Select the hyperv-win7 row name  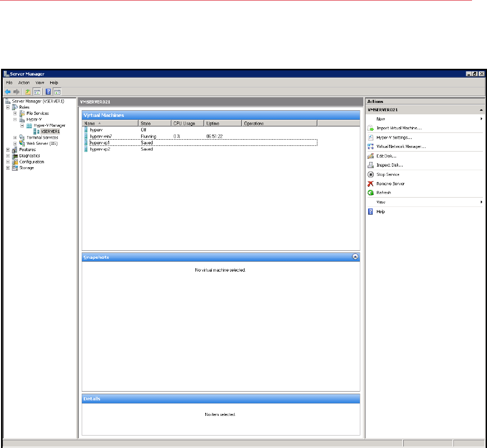click(x=101, y=137)
